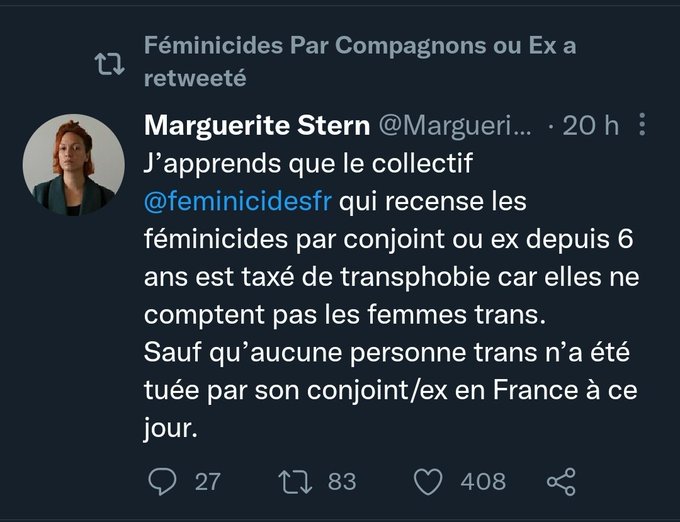Open the three-dot more options menu
This screenshot has width=680, height=522.
[x=642, y=126]
